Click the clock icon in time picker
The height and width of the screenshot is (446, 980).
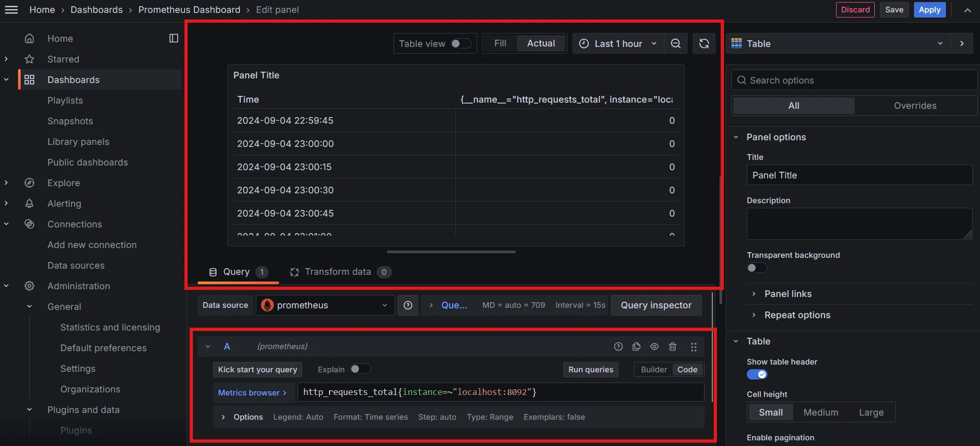point(584,44)
